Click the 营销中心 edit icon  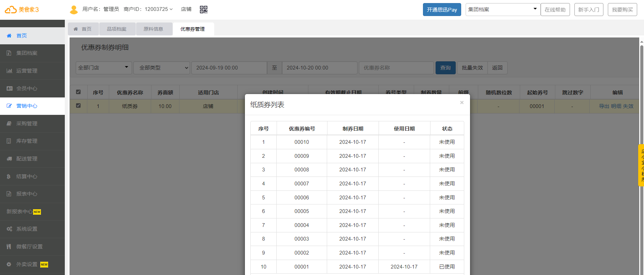9,106
